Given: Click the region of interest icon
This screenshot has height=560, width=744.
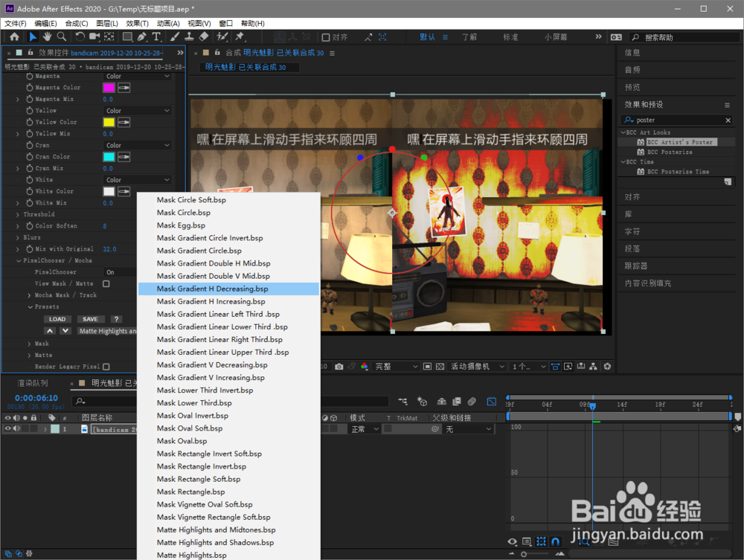Looking at the screenshot, I should pos(428,367).
